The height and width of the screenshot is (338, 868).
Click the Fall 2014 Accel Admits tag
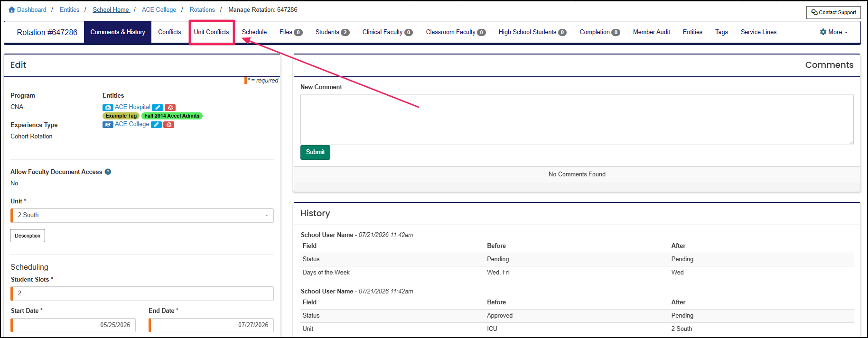(172, 116)
